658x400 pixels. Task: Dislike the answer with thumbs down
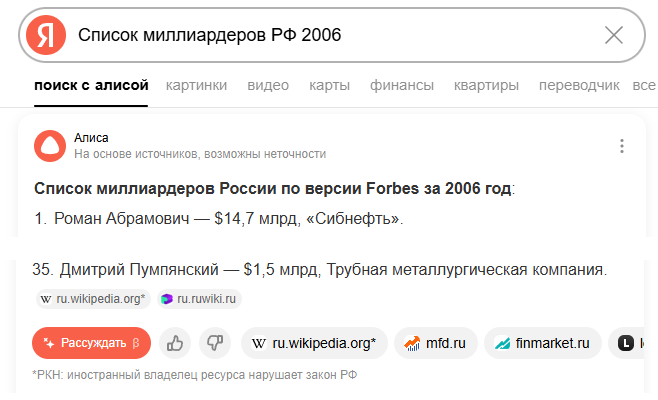click(x=215, y=343)
